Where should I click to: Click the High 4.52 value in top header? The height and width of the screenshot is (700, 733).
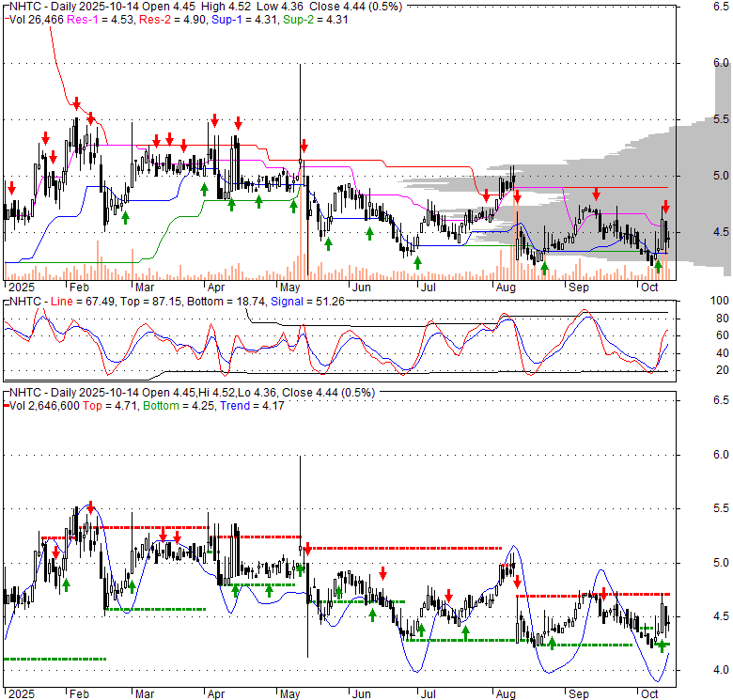click(226, 7)
